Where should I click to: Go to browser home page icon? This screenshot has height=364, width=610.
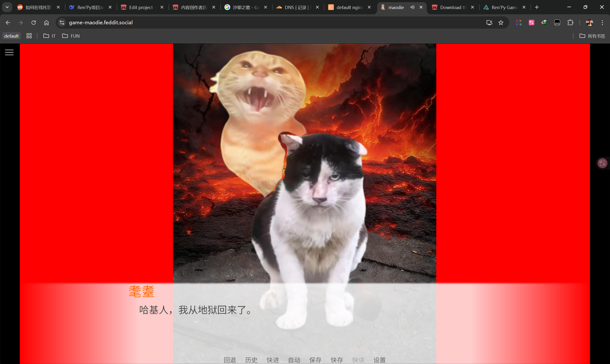point(46,23)
